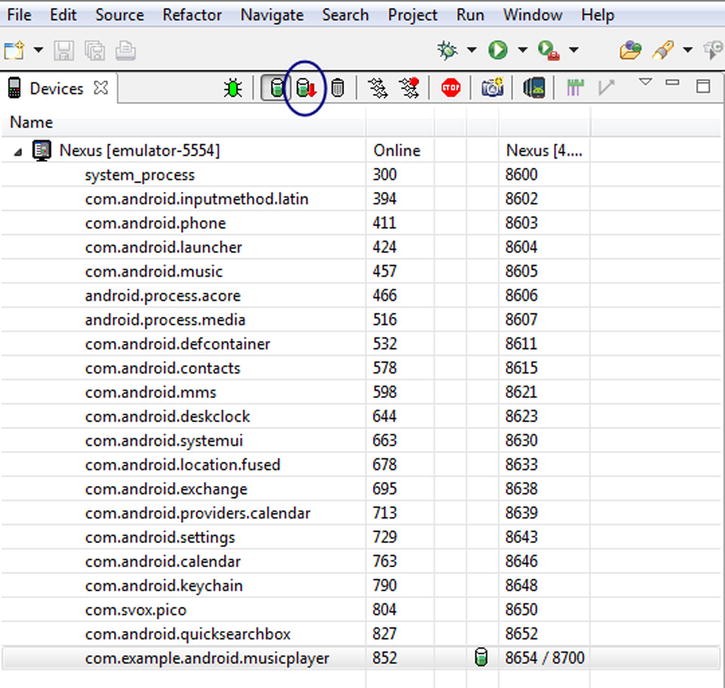Open the Search flashlight dropdown arrow
Image resolution: width=725 pixels, height=688 pixels.
pos(688,49)
